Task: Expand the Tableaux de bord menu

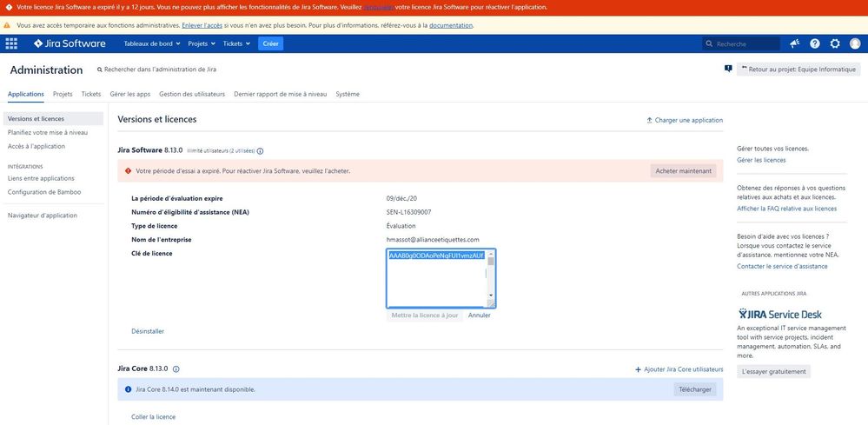Action: tap(152, 43)
